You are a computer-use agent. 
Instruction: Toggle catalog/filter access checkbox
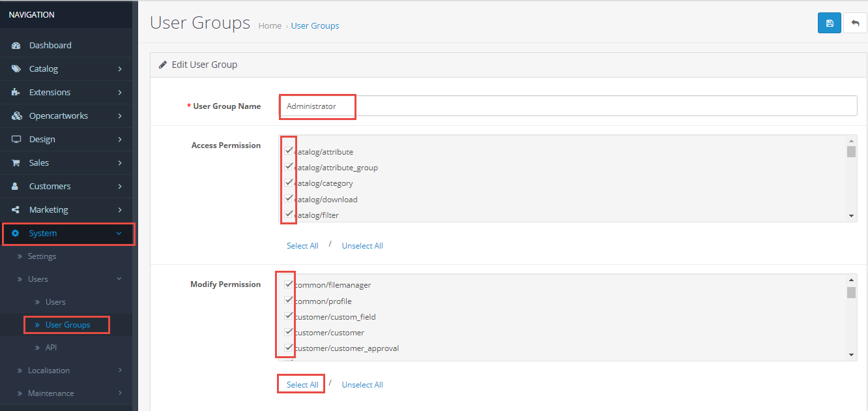(x=289, y=214)
